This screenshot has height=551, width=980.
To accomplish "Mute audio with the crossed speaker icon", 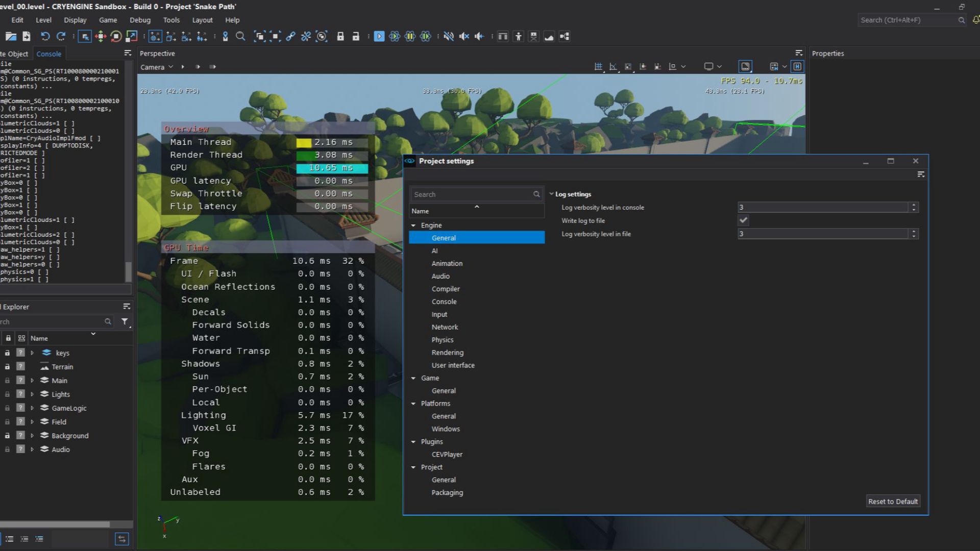I will point(449,36).
